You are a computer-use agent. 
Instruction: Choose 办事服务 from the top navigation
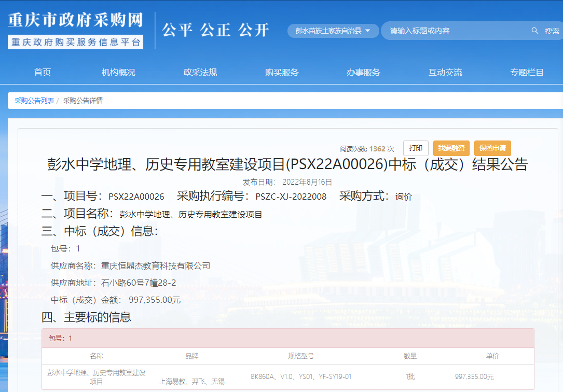(x=363, y=73)
